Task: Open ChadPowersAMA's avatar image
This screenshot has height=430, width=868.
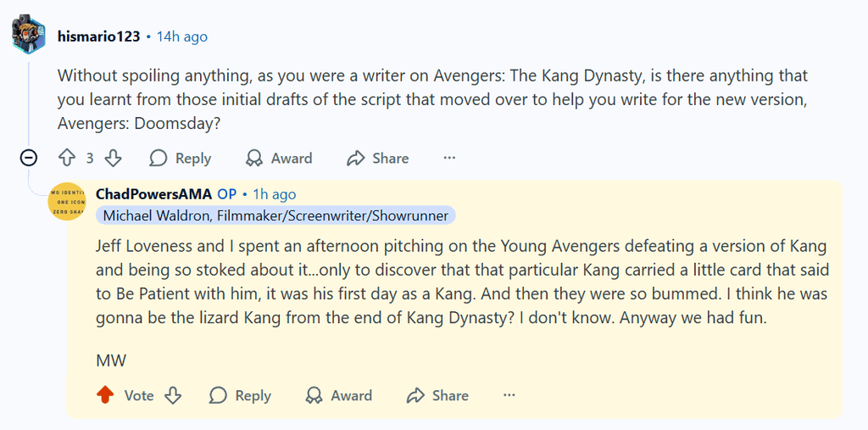Action: pos(67,202)
